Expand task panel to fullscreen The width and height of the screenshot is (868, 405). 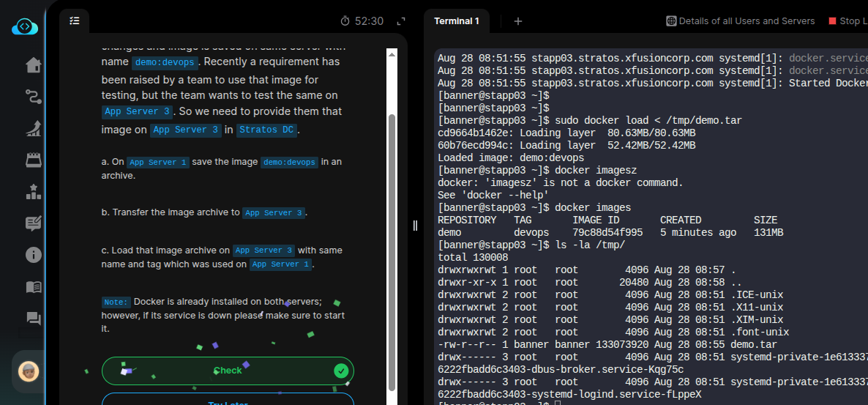[401, 21]
